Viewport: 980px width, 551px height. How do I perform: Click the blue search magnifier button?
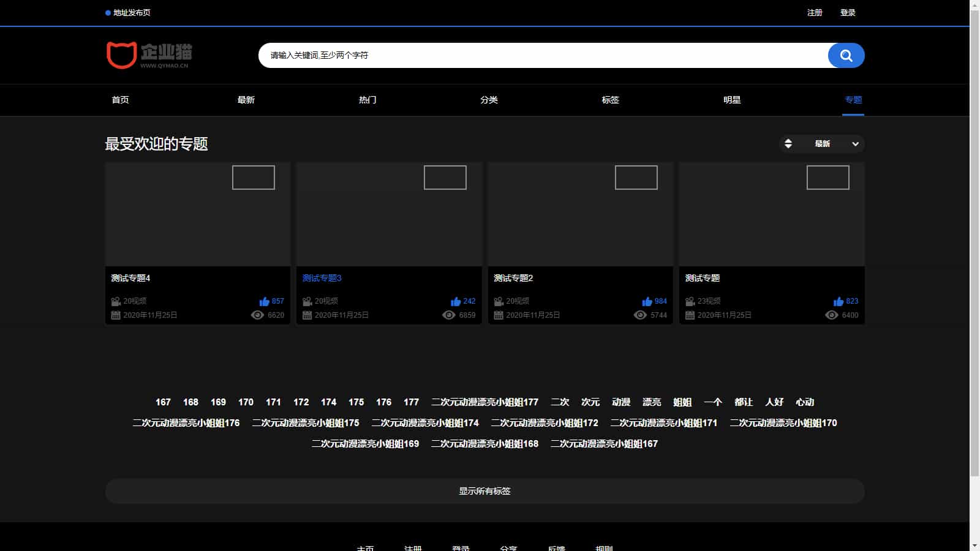coord(846,56)
